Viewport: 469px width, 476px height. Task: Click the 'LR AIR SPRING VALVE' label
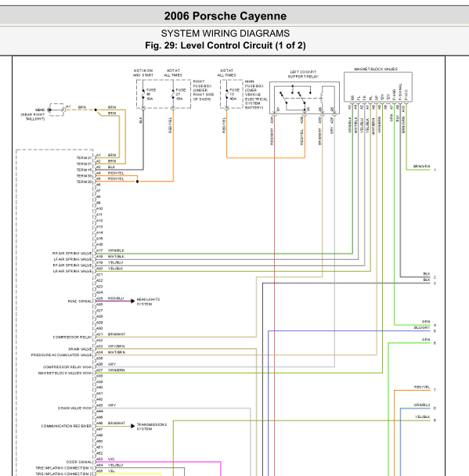click(72, 271)
